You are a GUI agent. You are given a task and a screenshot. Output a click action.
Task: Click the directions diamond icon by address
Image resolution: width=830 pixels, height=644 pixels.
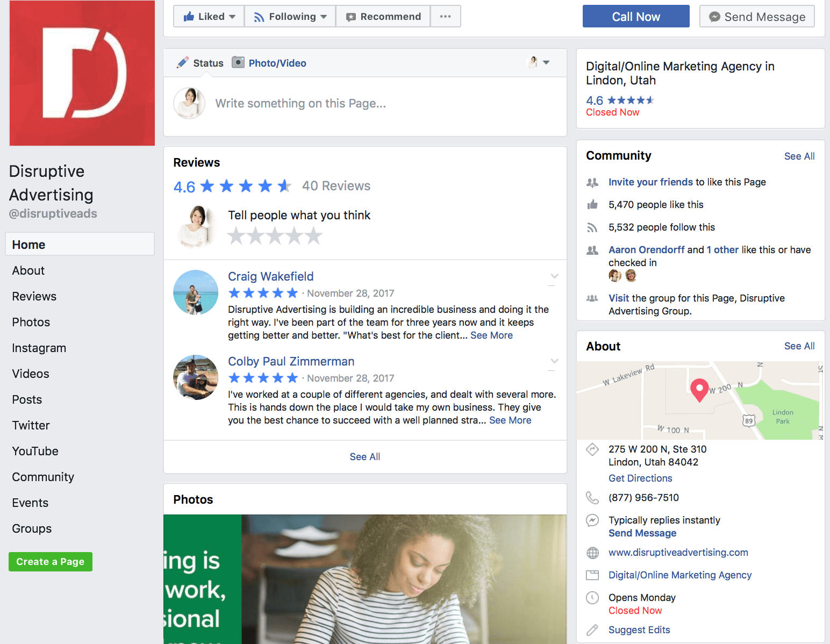click(x=592, y=449)
